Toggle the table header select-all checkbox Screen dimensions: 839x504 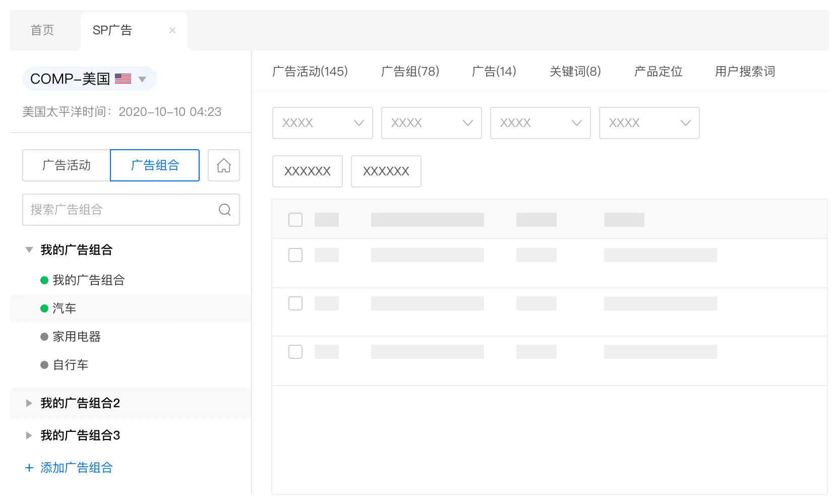pos(295,220)
